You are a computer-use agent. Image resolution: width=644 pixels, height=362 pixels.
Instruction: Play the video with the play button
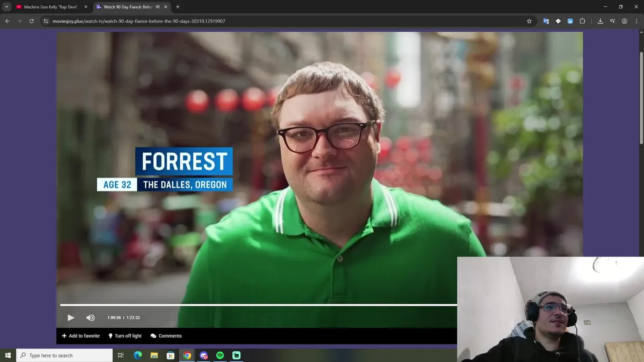click(x=70, y=318)
